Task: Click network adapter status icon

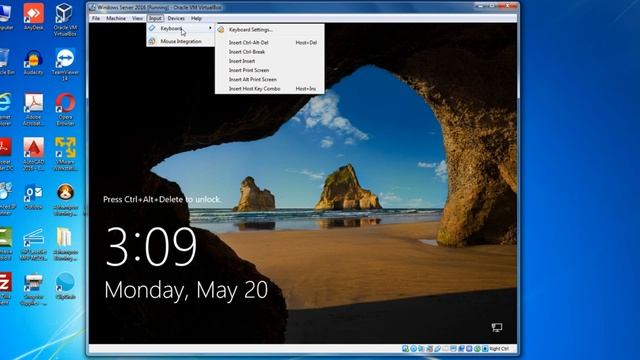Action: point(429,349)
